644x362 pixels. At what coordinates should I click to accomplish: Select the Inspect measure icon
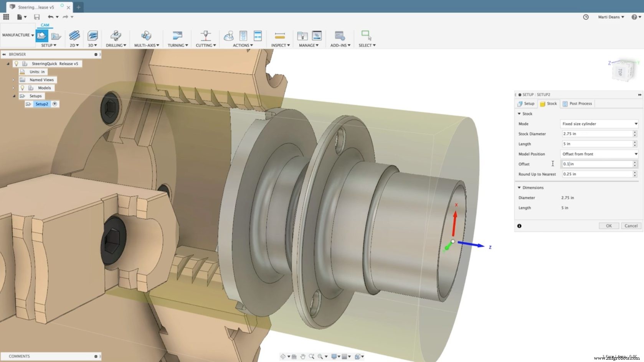[x=279, y=36]
